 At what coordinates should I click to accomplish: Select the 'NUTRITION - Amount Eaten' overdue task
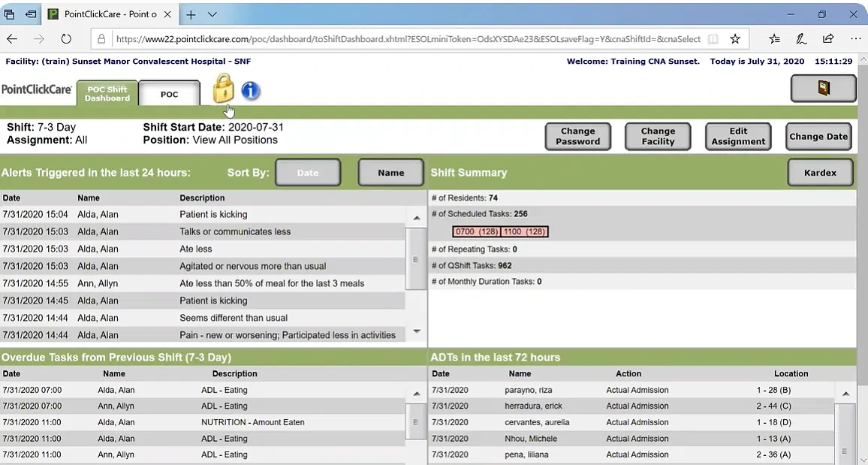pos(203,422)
